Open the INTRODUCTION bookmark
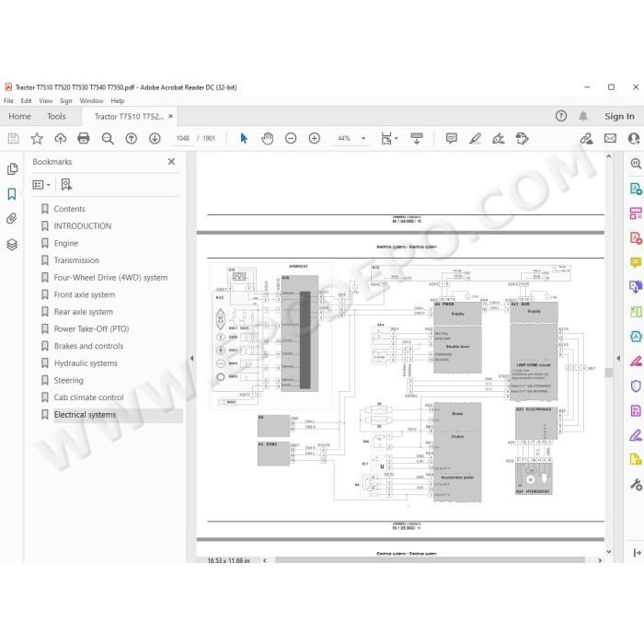This screenshot has width=644, height=644. click(83, 226)
